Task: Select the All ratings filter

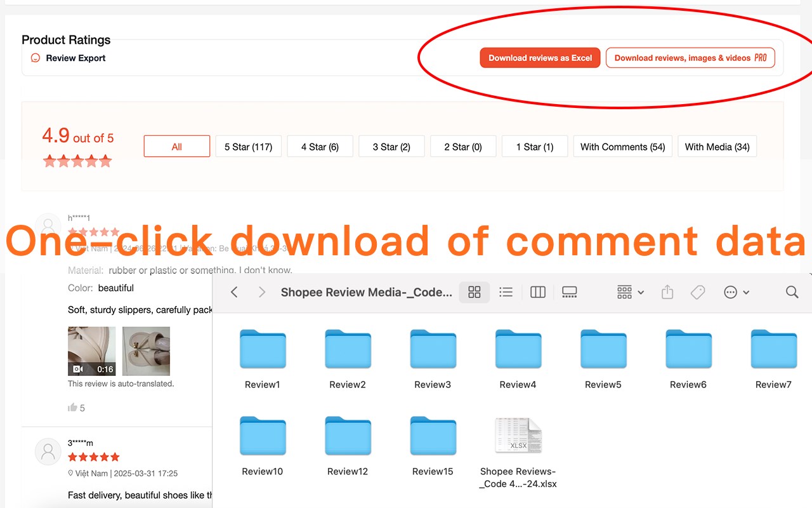Action: point(176,146)
